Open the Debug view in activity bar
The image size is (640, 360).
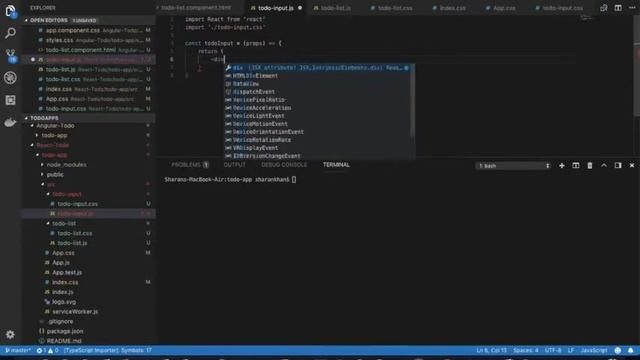(10, 78)
